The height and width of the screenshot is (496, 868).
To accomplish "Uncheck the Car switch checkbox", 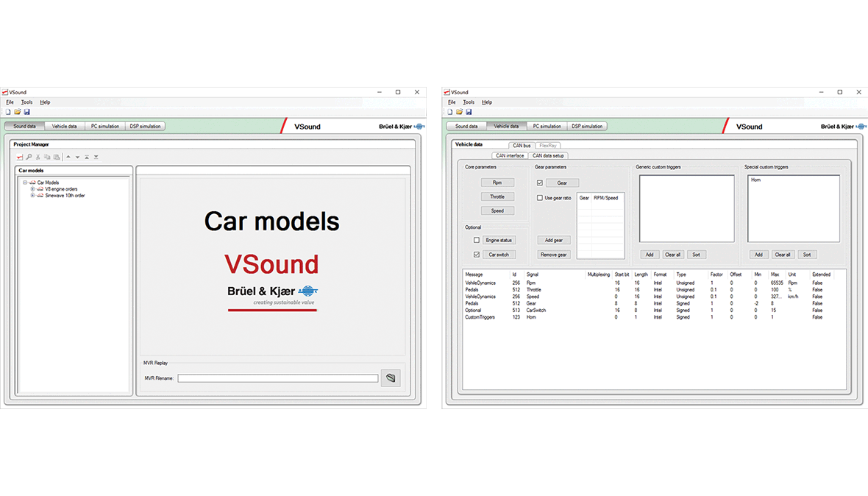I will point(477,255).
